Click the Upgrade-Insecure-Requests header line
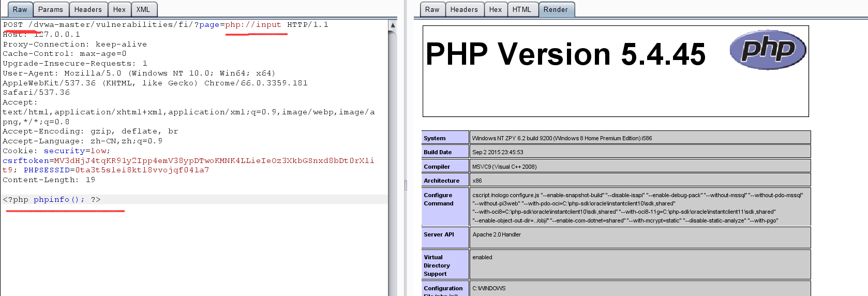 point(74,63)
